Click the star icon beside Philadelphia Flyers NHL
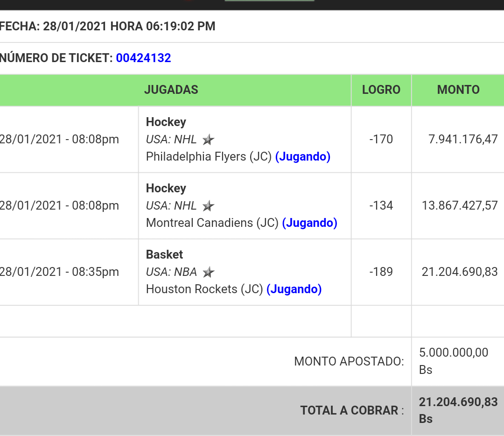This screenshot has height=436, width=504. [208, 140]
